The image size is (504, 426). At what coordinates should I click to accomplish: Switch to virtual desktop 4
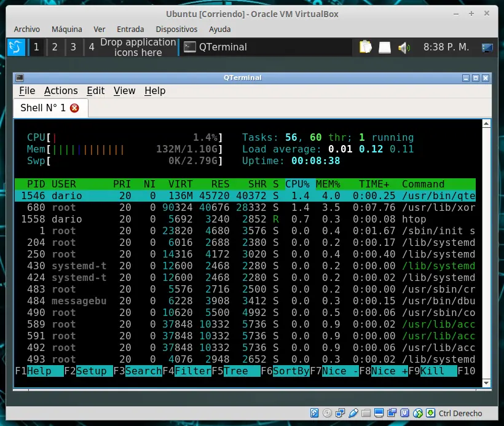click(92, 47)
